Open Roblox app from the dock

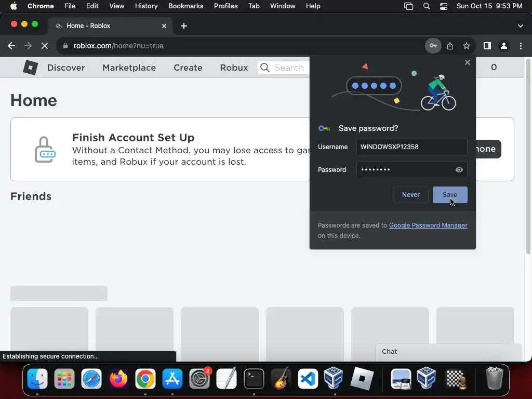(362, 379)
